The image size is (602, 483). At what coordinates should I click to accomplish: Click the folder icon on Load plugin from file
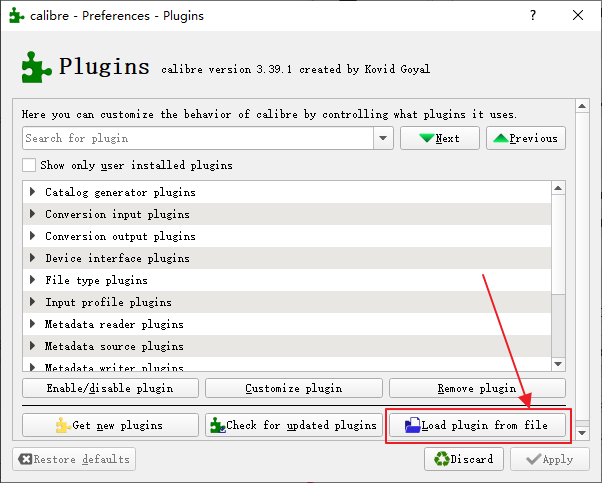[412, 425]
